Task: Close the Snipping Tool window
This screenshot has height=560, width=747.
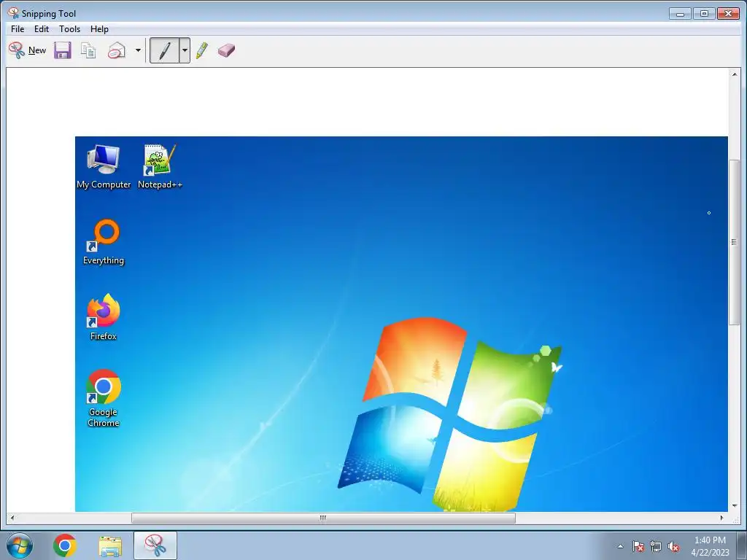Action: pos(728,13)
